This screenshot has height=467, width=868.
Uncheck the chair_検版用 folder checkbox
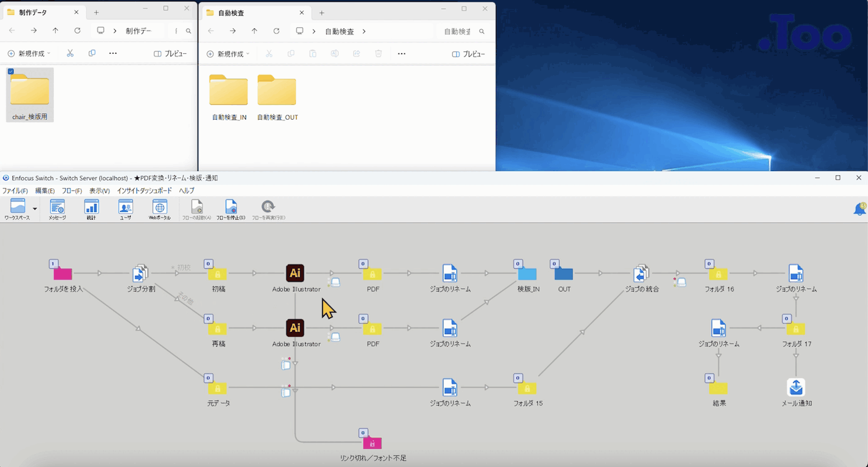coord(11,72)
